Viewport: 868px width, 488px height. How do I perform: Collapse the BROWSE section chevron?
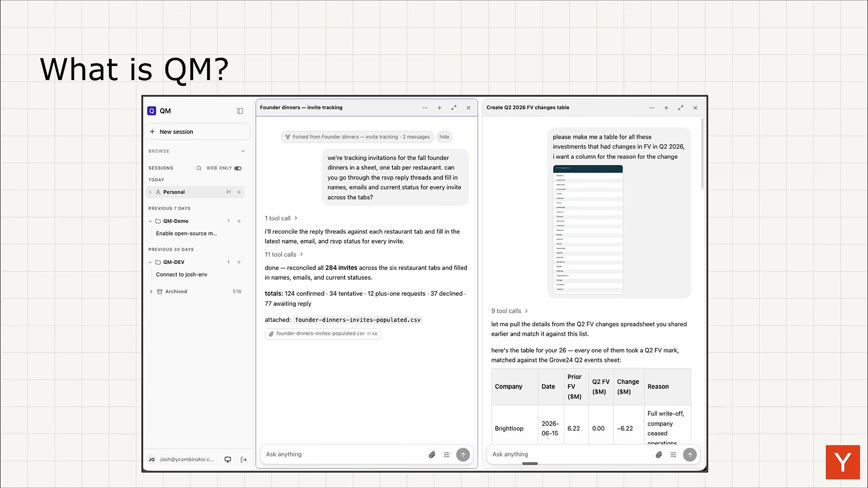[243, 151]
